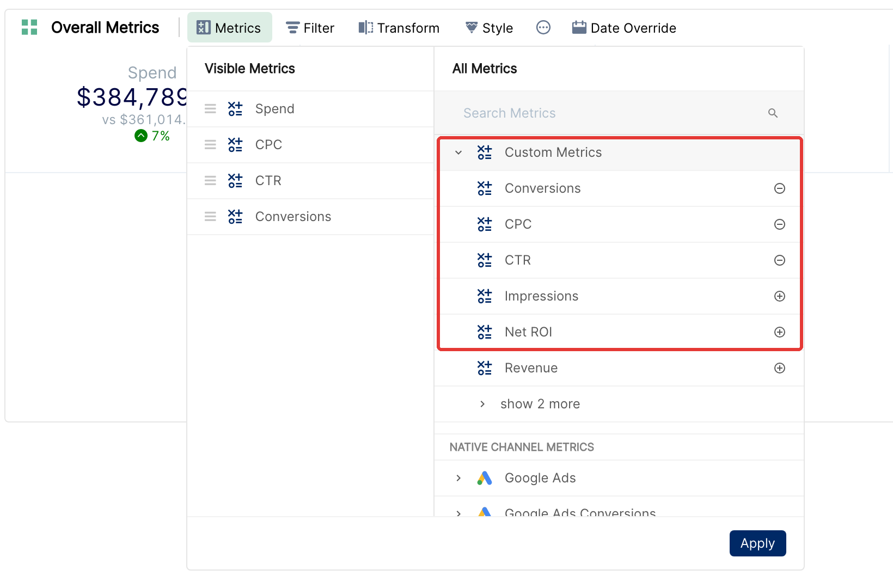Click the Google Ads logo icon

pyautogui.click(x=485, y=478)
